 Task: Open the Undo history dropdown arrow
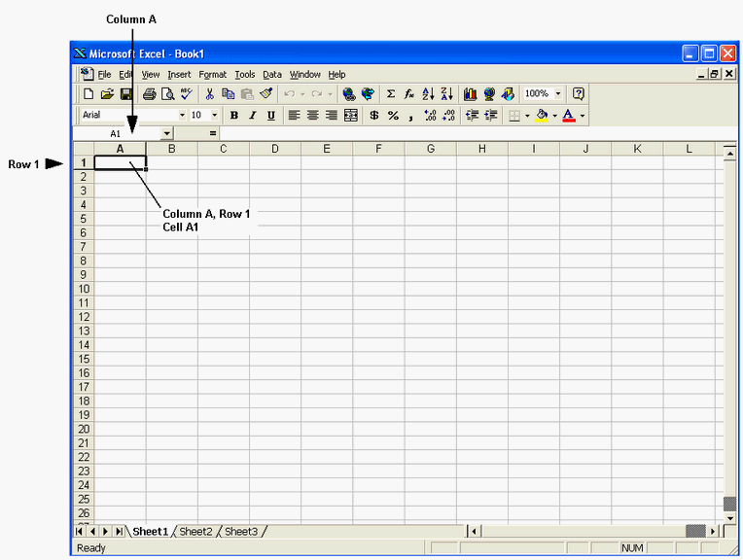click(x=302, y=94)
